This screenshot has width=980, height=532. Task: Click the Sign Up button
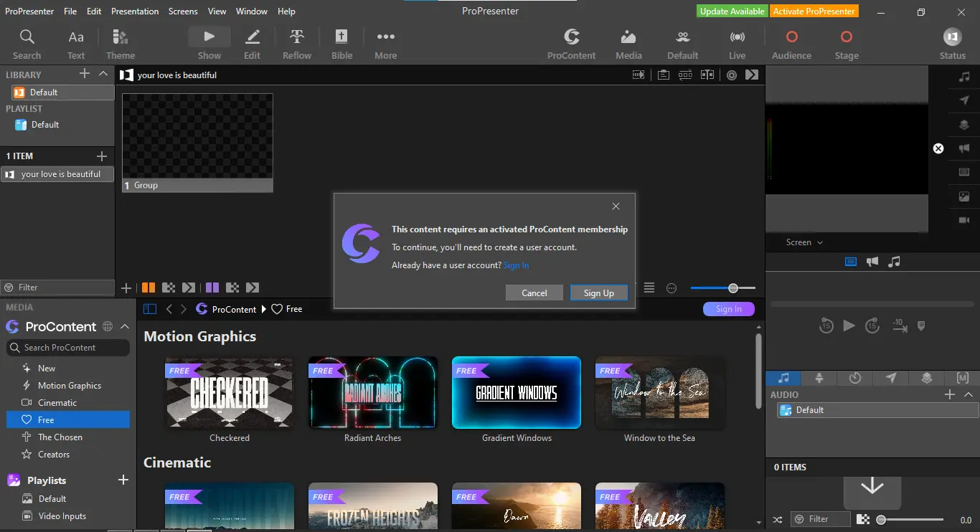click(599, 293)
